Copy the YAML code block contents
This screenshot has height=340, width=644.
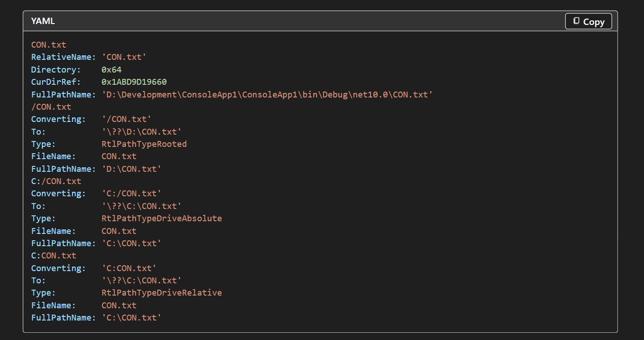588,21
